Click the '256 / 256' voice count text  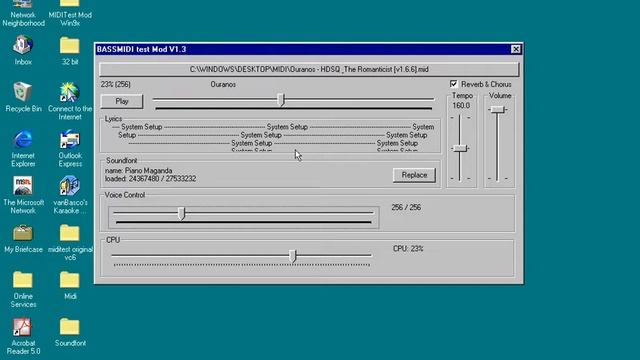pyautogui.click(x=406, y=207)
